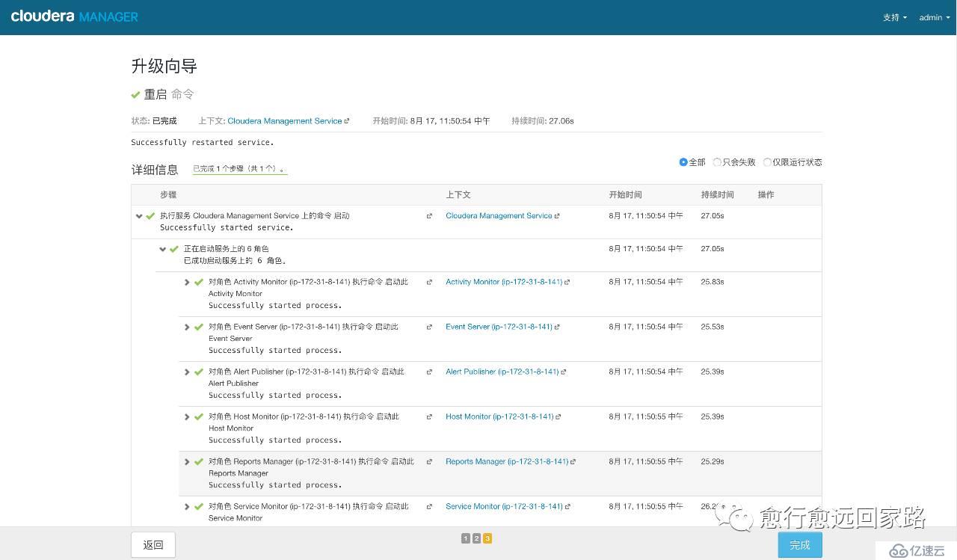Click green check icon of Host Monitor step
This screenshot has width=957, height=560.
(199, 417)
